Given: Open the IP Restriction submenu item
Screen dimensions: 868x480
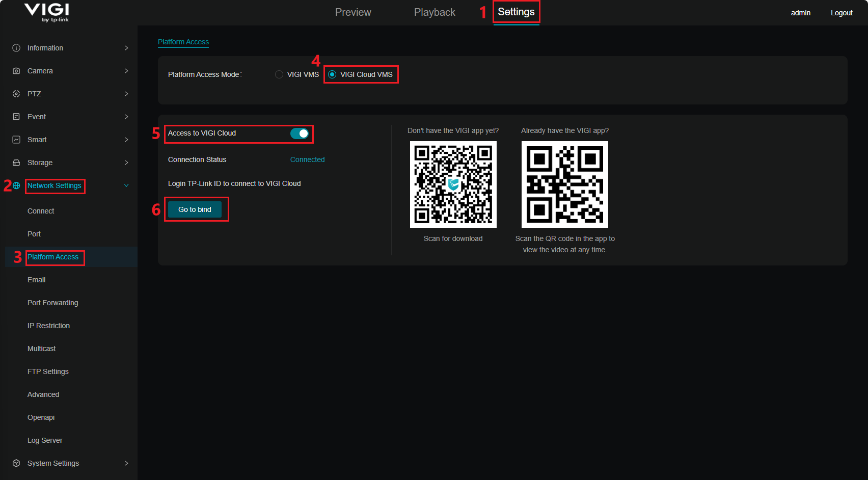Looking at the screenshot, I should point(49,326).
